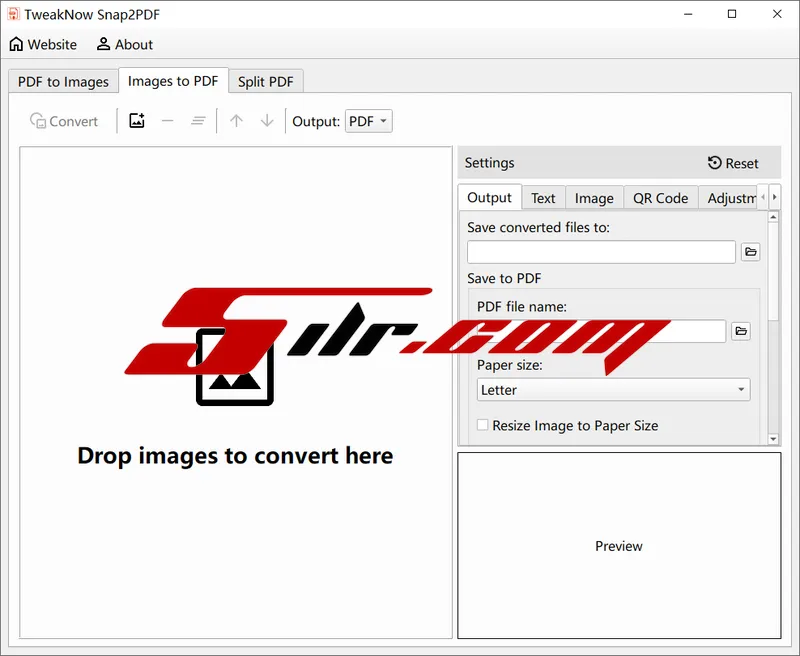Switch to the Split PDF tab
800x656 pixels.
point(265,82)
